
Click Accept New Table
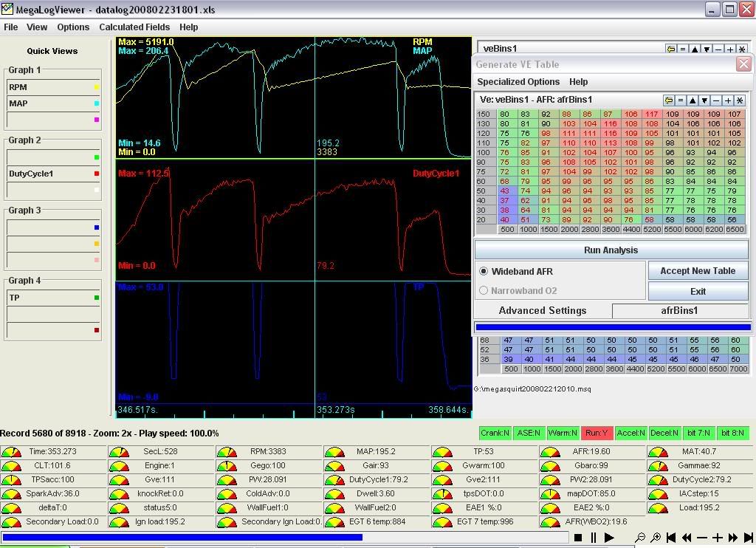[x=698, y=271]
